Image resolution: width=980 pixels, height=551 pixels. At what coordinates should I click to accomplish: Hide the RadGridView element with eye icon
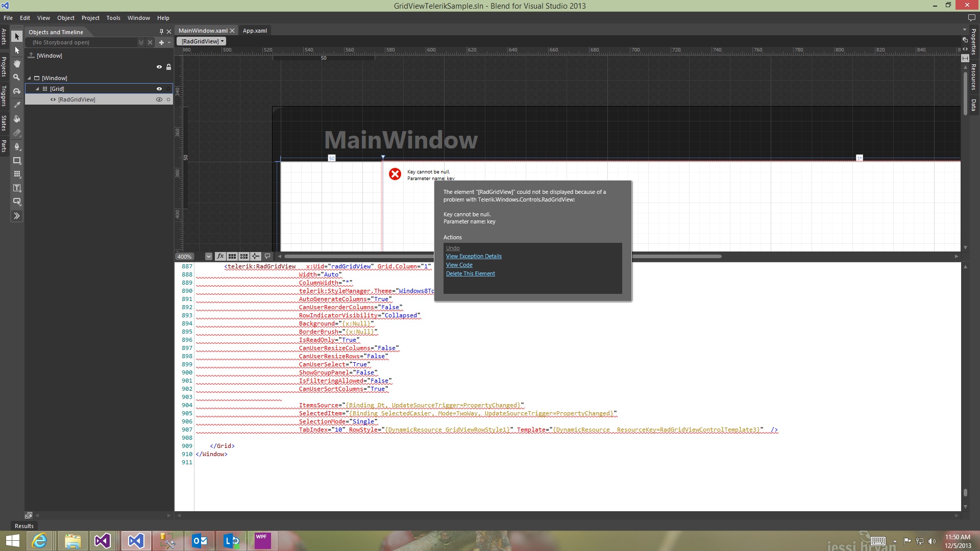[x=159, y=99]
